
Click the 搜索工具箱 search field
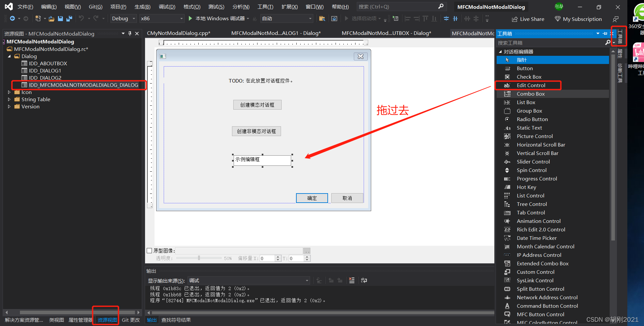[x=551, y=43]
